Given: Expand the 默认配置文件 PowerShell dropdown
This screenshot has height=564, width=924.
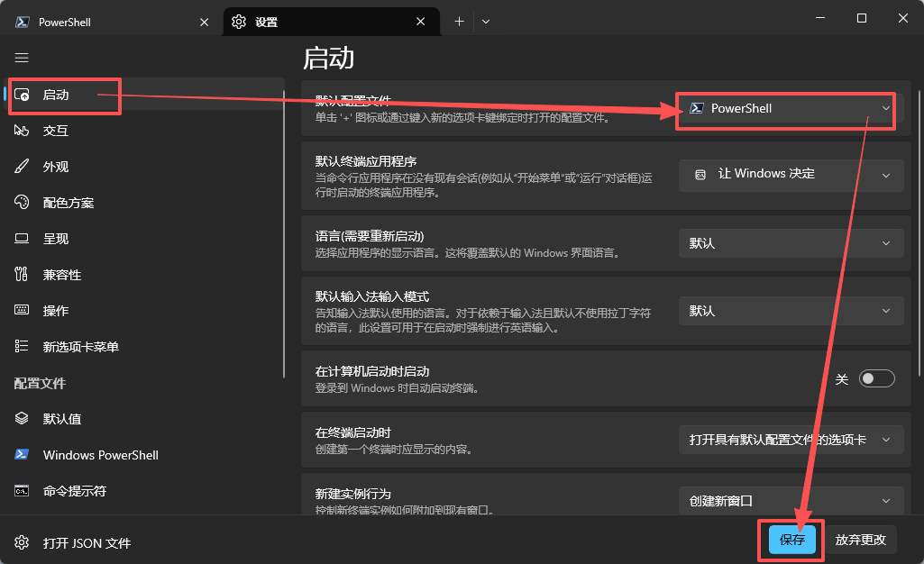Looking at the screenshot, I should coord(791,108).
